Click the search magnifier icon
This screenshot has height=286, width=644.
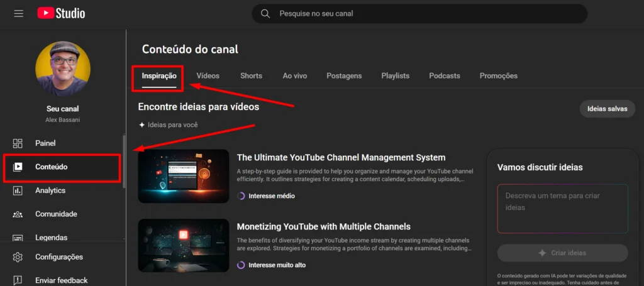pos(265,14)
